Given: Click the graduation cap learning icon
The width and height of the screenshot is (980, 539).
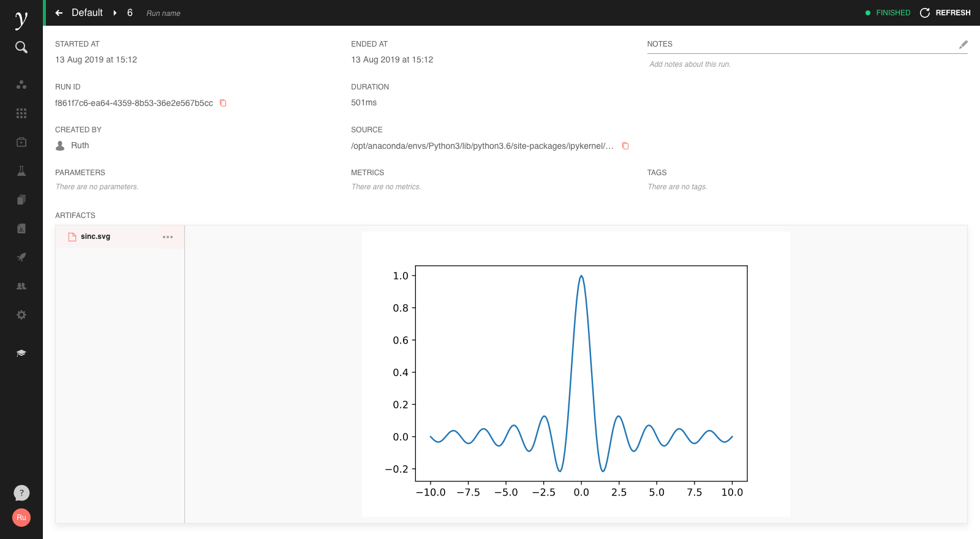Looking at the screenshot, I should click(21, 353).
